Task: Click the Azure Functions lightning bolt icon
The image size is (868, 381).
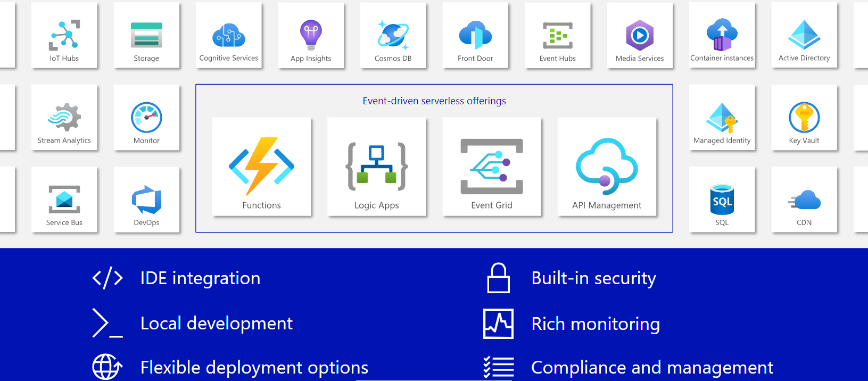Action: (x=261, y=166)
